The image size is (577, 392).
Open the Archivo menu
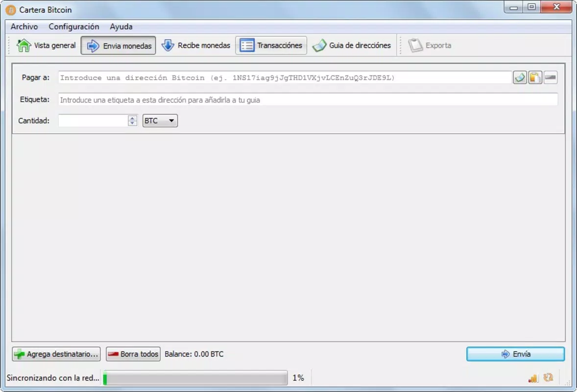pos(24,26)
